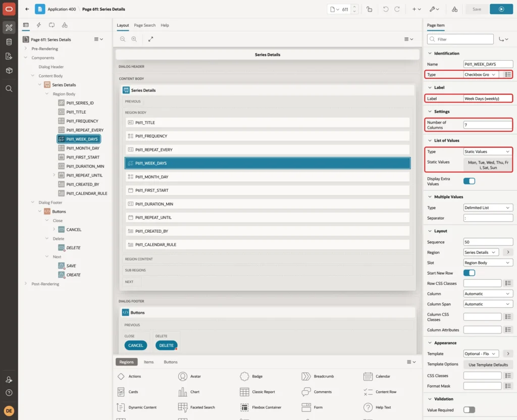Zoom in the layout view
The height and width of the screenshot is (420, 517).
tap(134, 39)
